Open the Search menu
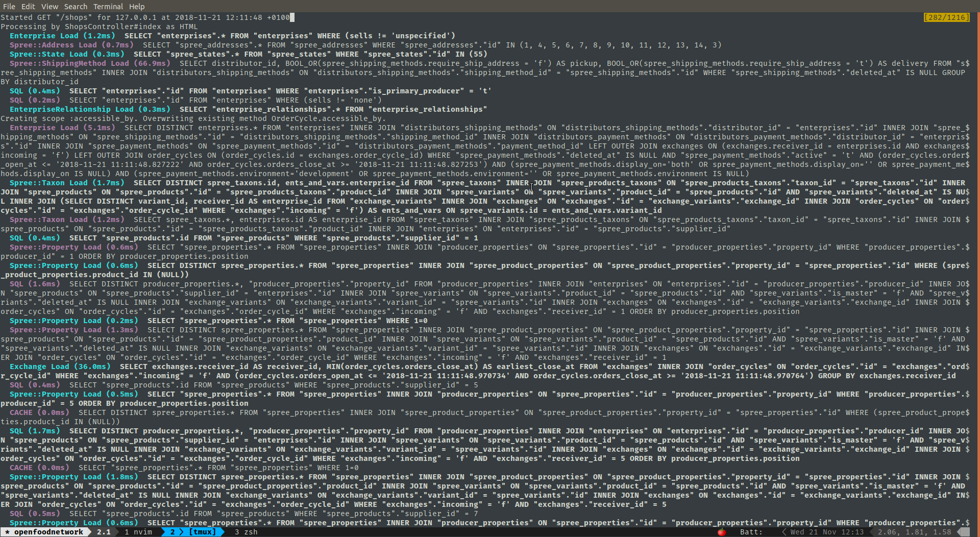Screen dimensions: 980x537 (x=76, y=6)
